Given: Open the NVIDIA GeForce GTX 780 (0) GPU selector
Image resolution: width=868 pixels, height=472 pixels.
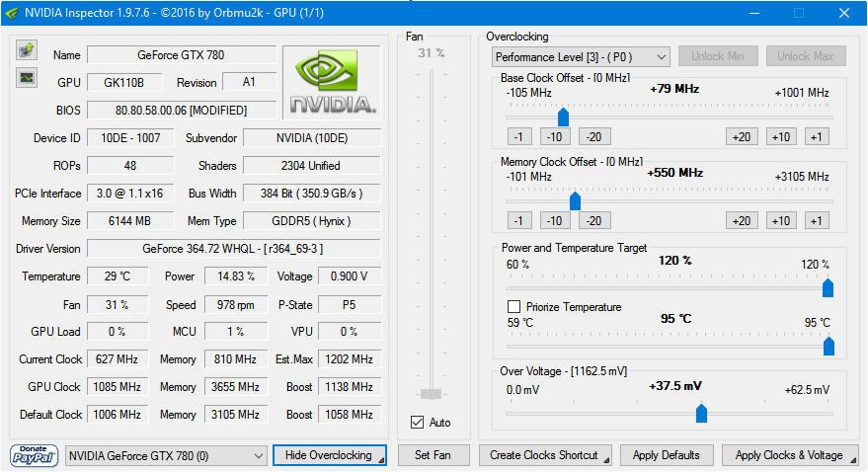Looking at the screenshot, I should [x=166, y=456].
